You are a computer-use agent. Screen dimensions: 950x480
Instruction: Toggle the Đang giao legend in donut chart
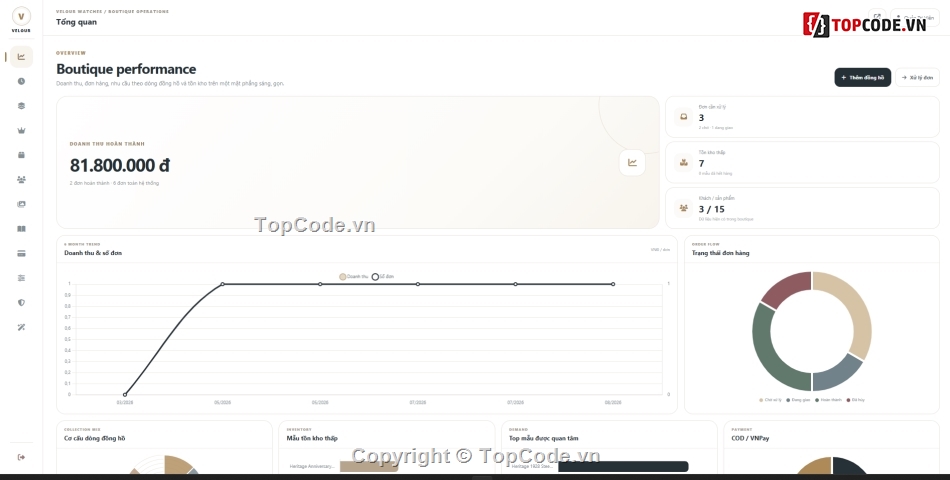798,400
